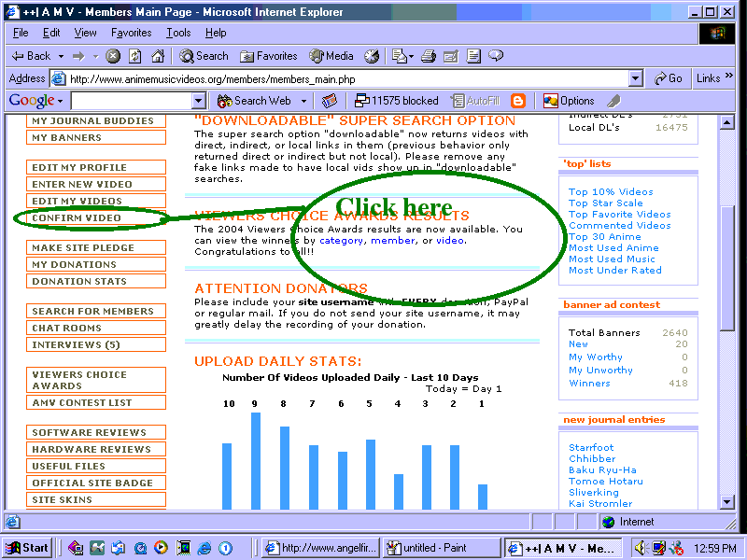Open the Search toolbar button
Image resolution: width=747 pixels, height=560 pixels.
pos(203,56)
